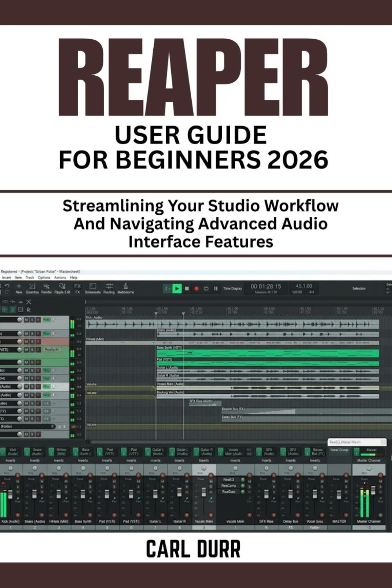Click the Vocal Group header in mixer

tap(339, 450)
